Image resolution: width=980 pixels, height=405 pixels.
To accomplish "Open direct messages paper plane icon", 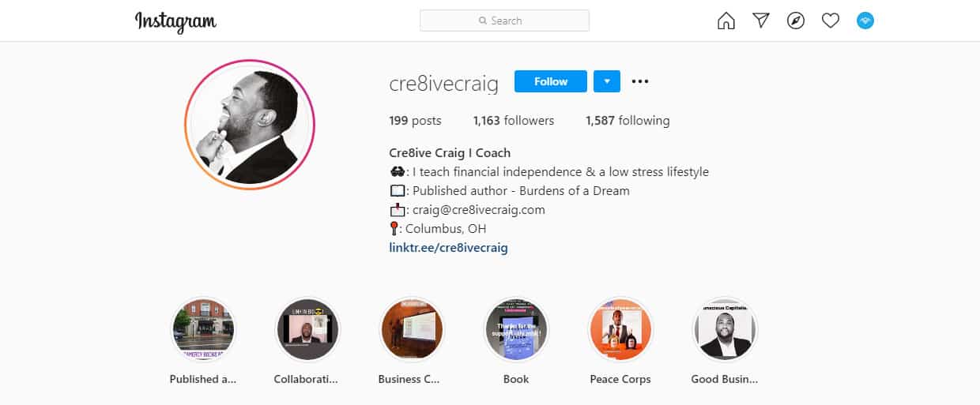I will point(761,21).
